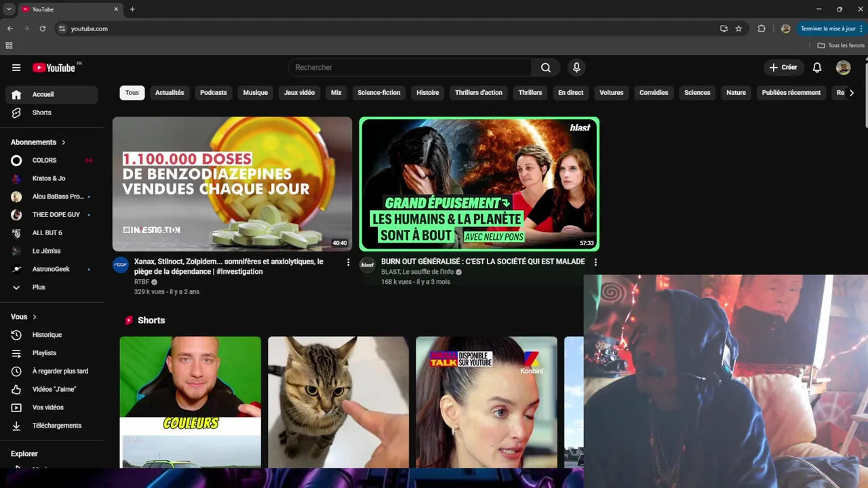868x488 pixels.
Task: Show more filter chips with right arrow
Action: (852, 93)
